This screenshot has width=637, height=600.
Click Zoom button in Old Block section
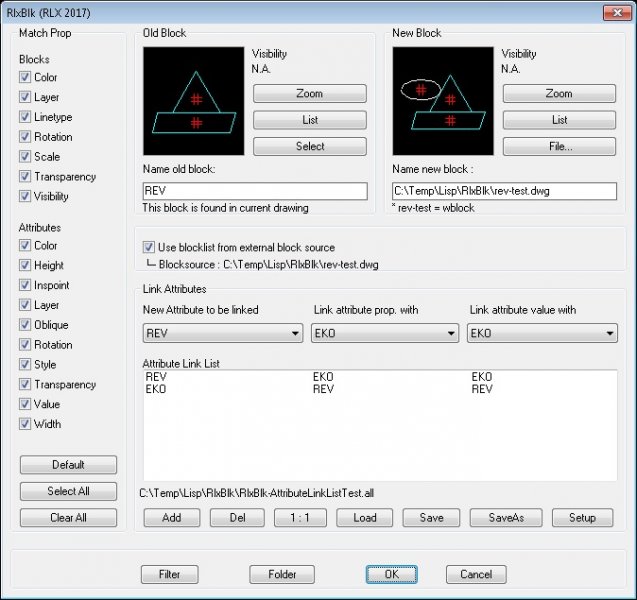[309, 94]
